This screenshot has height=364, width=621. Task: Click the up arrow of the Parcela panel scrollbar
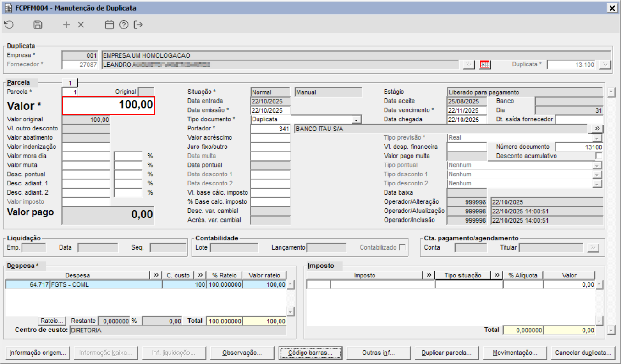(x=611, y=92)
